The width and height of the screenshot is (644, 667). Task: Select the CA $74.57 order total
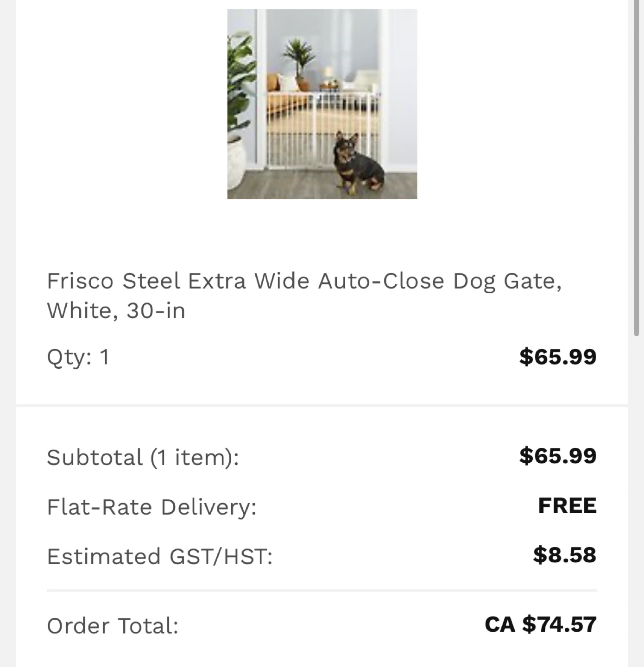(x=540, y=624)
